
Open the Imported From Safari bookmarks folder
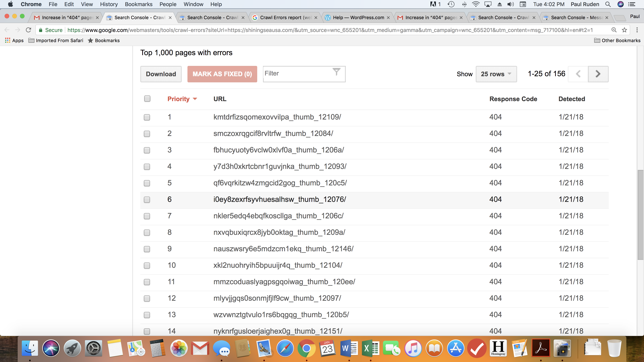click(x=56, y=40)
